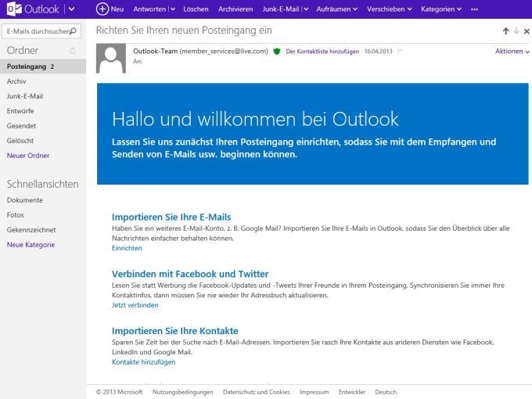Click the Jetzt verbinden link
Viewport: 532px width, 399px height.
click(x=135, y=305)
